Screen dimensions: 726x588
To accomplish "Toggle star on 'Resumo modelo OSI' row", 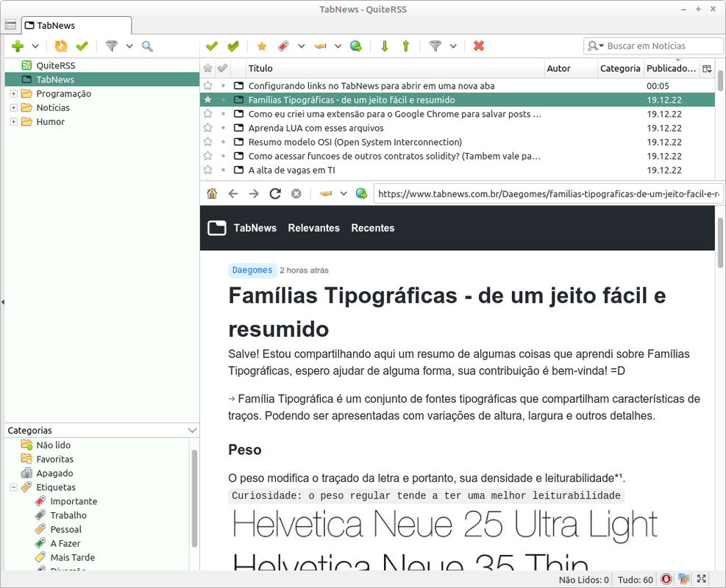I will [208, 142].
